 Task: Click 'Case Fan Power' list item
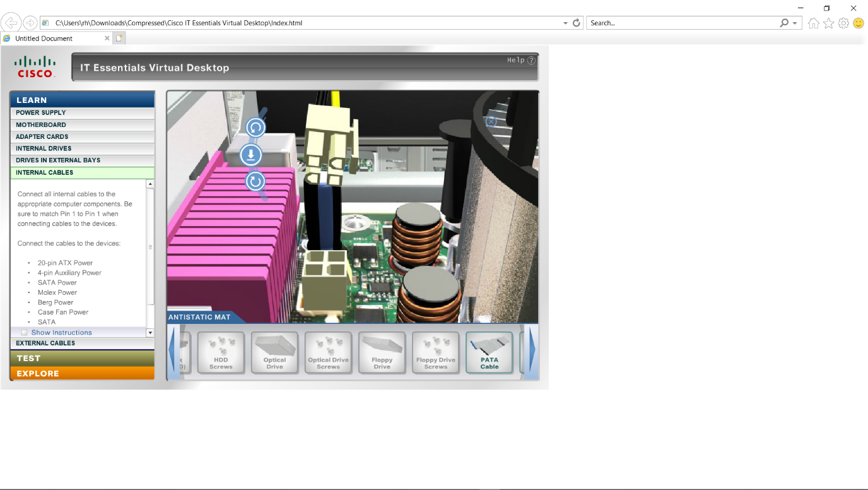coord(63,312)
